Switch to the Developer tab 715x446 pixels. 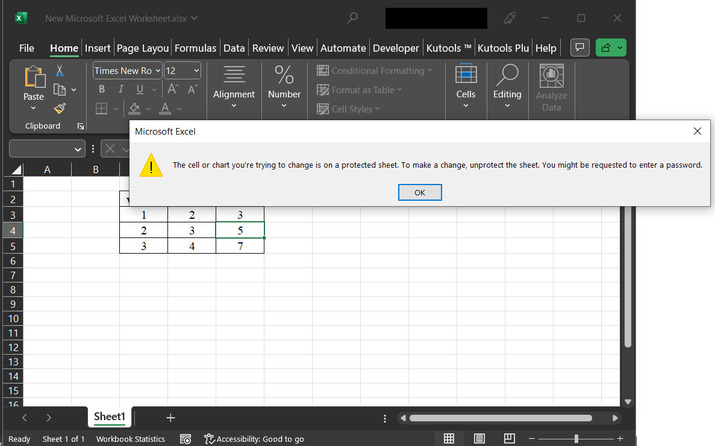coord(396,48)
